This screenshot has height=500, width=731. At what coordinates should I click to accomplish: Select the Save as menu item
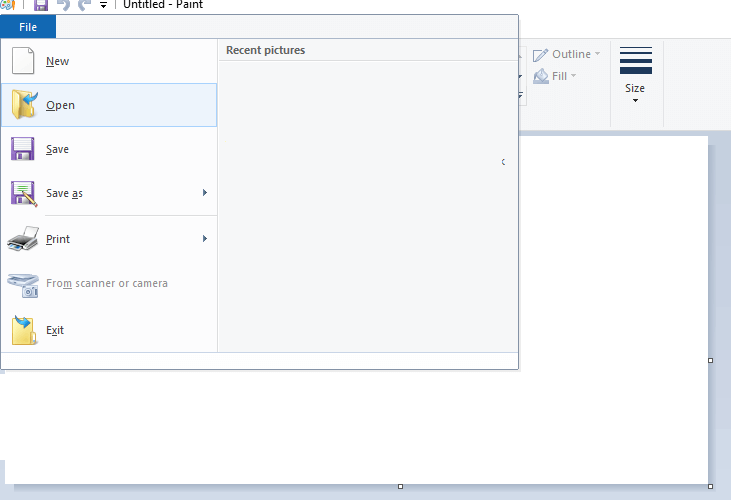click(x=109, y=193)
